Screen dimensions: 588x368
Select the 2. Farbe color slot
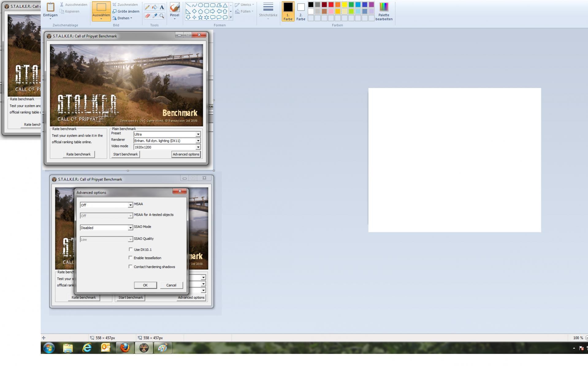[x=301, y=11]
